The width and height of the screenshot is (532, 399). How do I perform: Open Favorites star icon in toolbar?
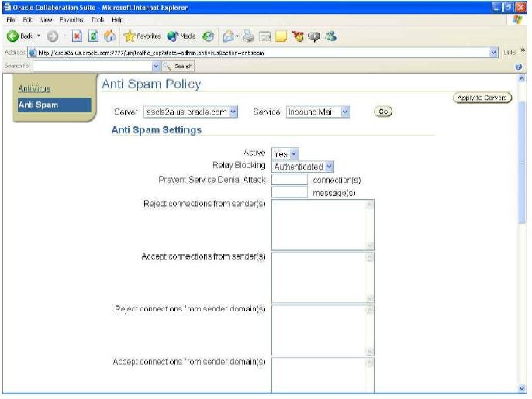pyautogui.click(x=130, y=36)
